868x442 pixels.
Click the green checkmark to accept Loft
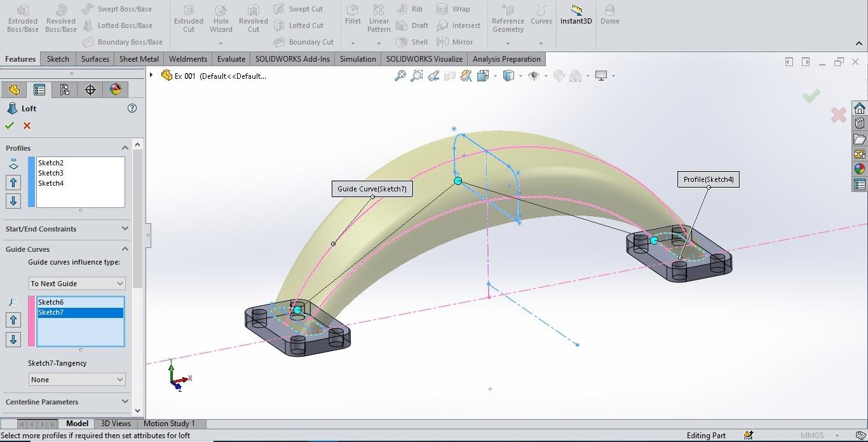(10, 126)
